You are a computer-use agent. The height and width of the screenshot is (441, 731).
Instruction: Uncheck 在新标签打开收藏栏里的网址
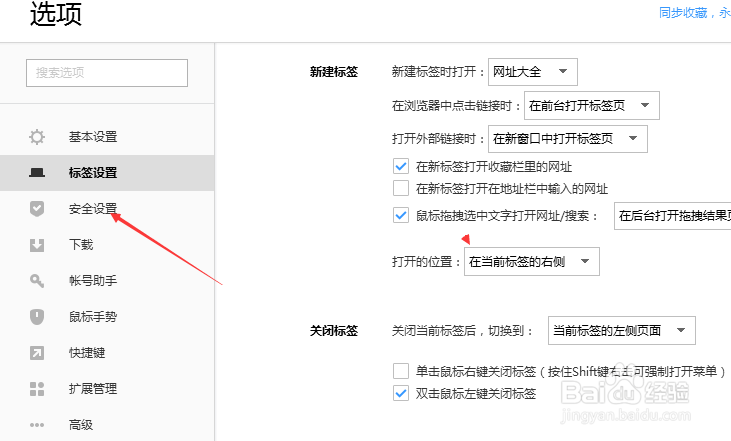[401, 166]
